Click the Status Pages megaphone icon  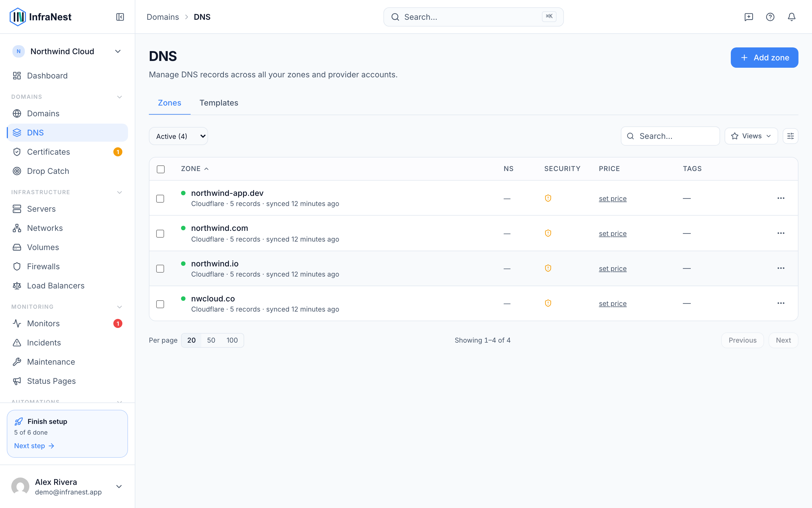(17, 381)
